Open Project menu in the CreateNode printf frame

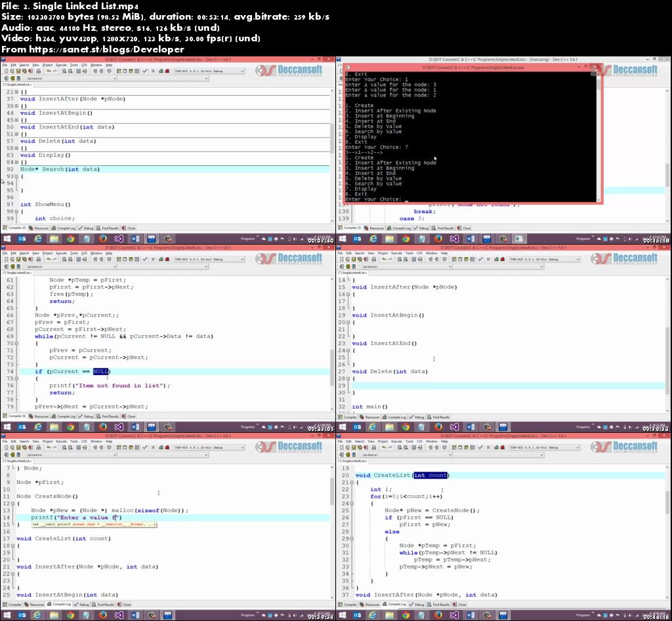pos(47,441)
